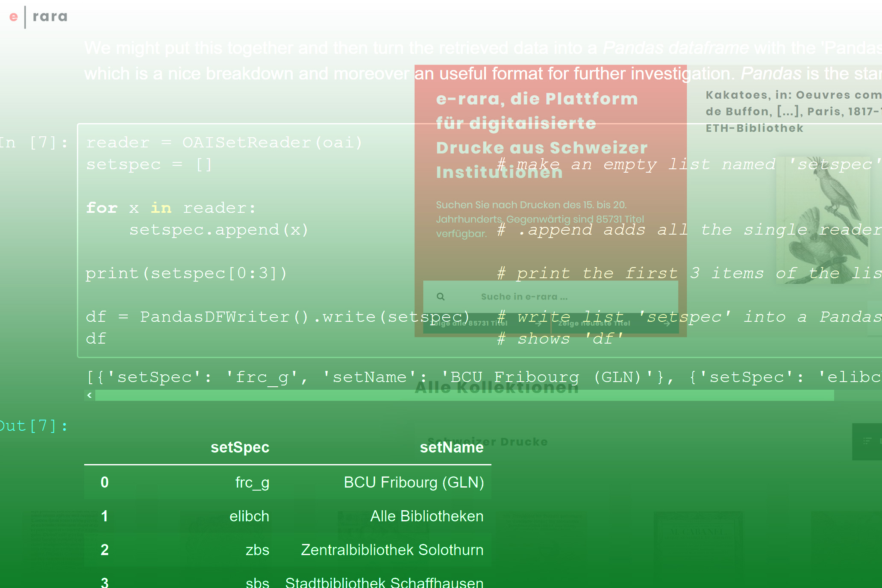Click the 'Schweizer Drucke' collection title
Screen dimensions: 882x588
488,441
